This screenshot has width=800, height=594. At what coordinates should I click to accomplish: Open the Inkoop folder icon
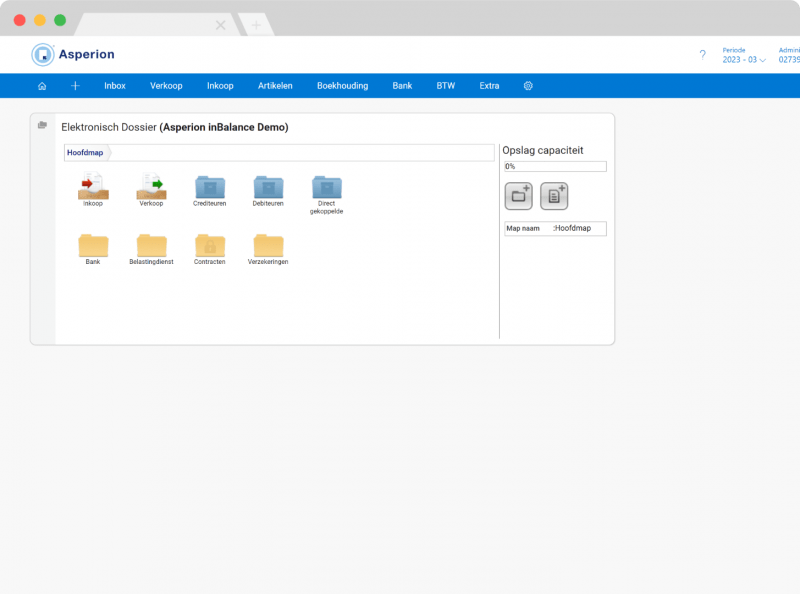click(93, 186)
